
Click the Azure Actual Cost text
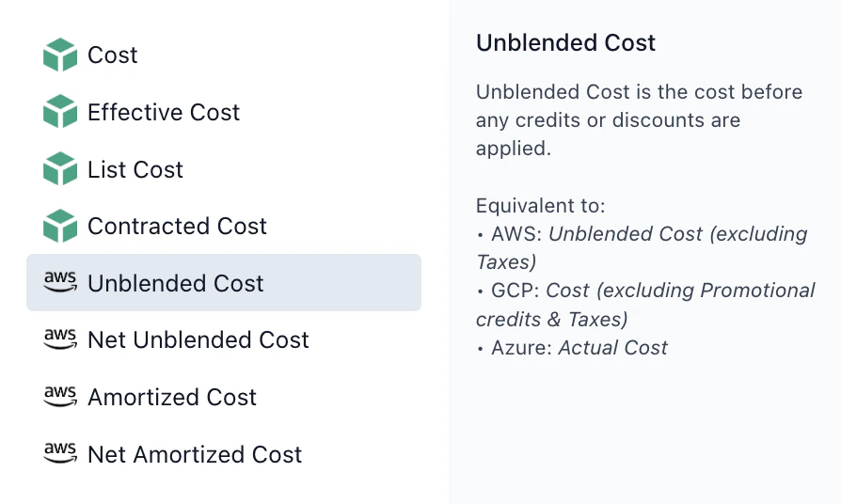click(x=612, y=348)
